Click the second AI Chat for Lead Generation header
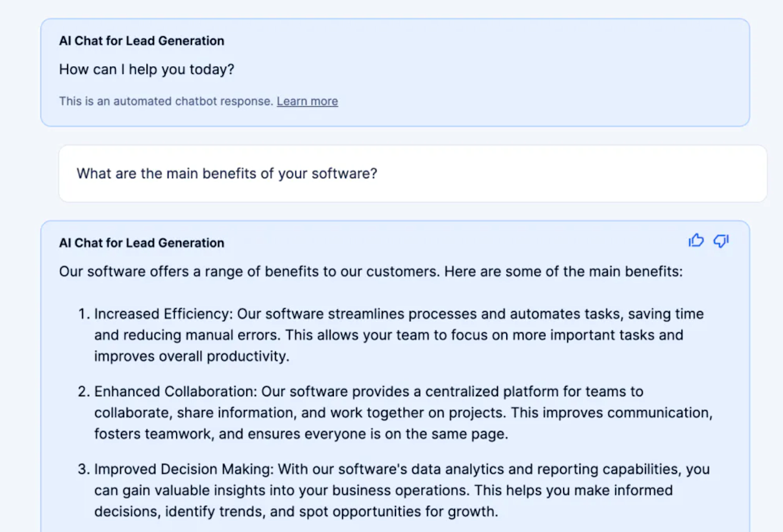783x532 pixels. pos(141,243)
